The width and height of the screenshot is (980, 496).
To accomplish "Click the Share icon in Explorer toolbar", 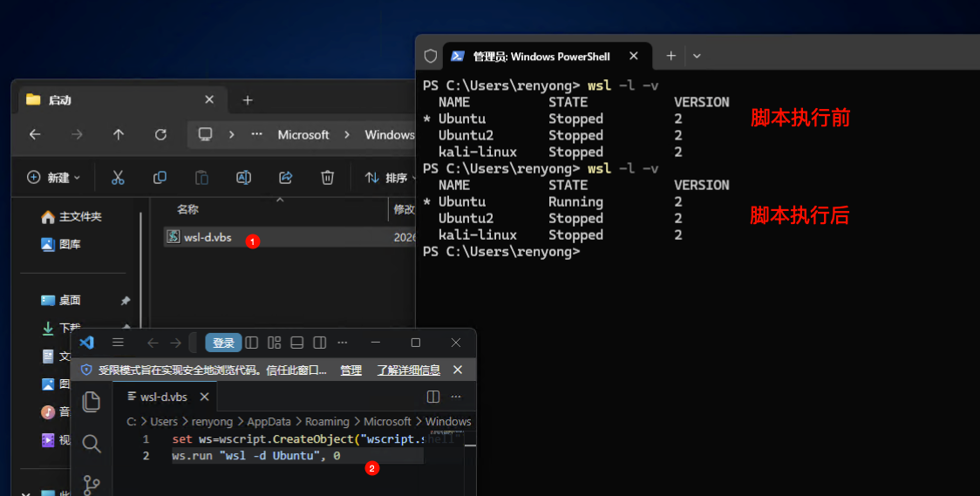I will [x=286, y=178].
